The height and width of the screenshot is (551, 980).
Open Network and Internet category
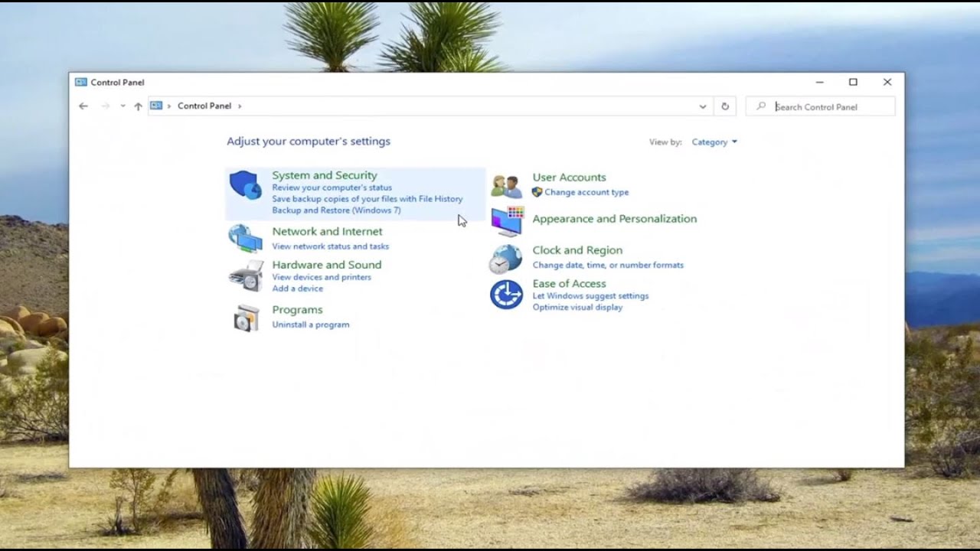[x=327, y=231]
